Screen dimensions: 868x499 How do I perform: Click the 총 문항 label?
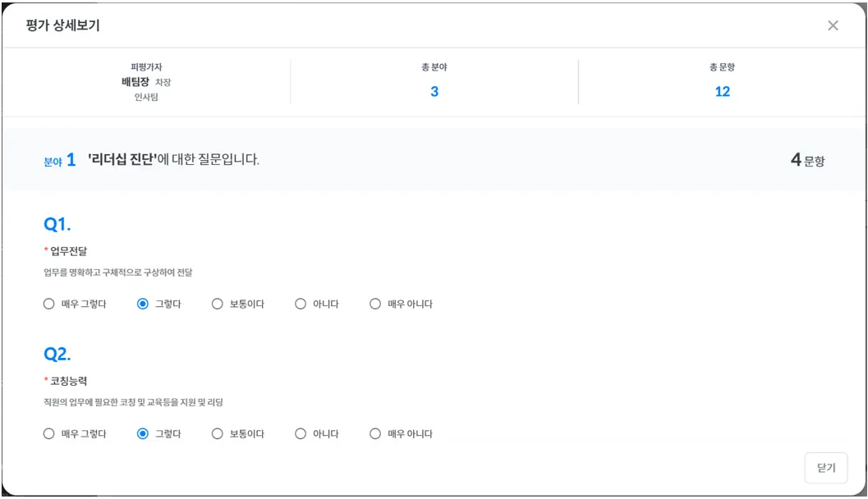[x=722, y=67]
